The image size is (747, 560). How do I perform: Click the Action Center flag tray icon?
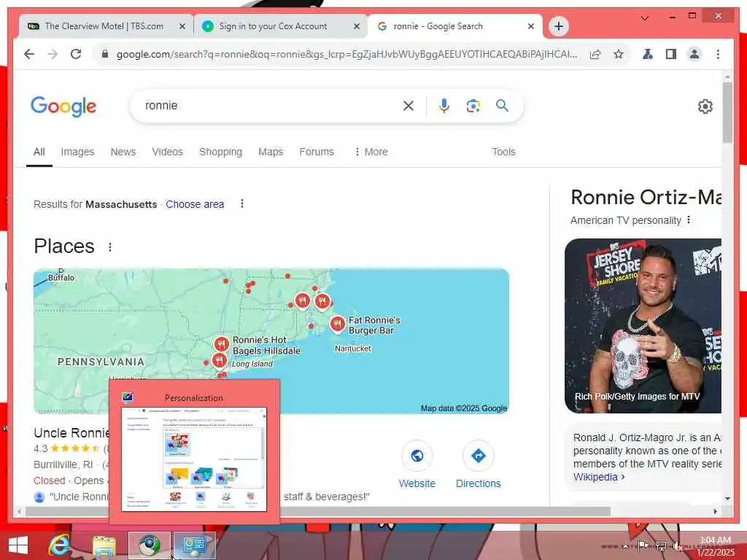coord(643,545)
